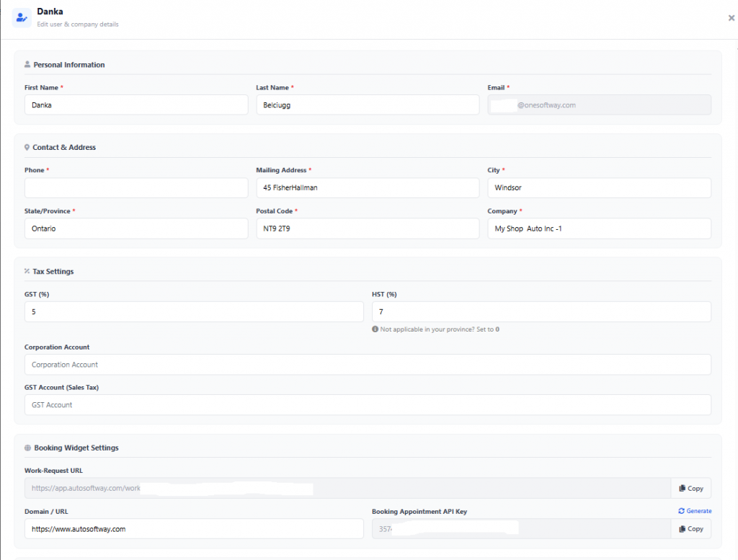Click the empty Phone field

tap(135, 187)
